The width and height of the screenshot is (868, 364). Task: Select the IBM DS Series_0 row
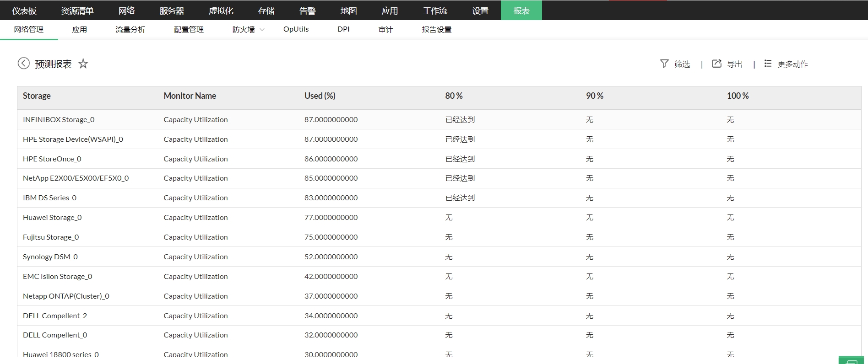(439, 198)
